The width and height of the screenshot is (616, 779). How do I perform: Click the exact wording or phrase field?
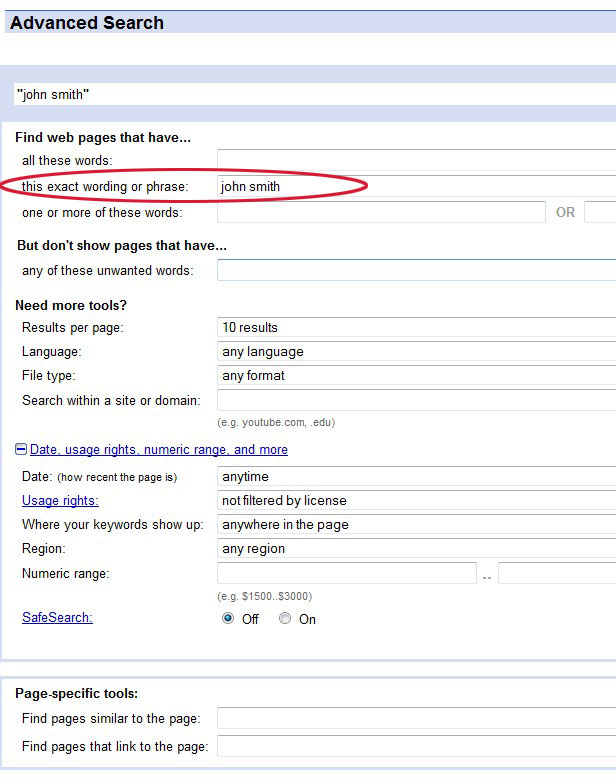pyautogui.click(x=416, y=186)
